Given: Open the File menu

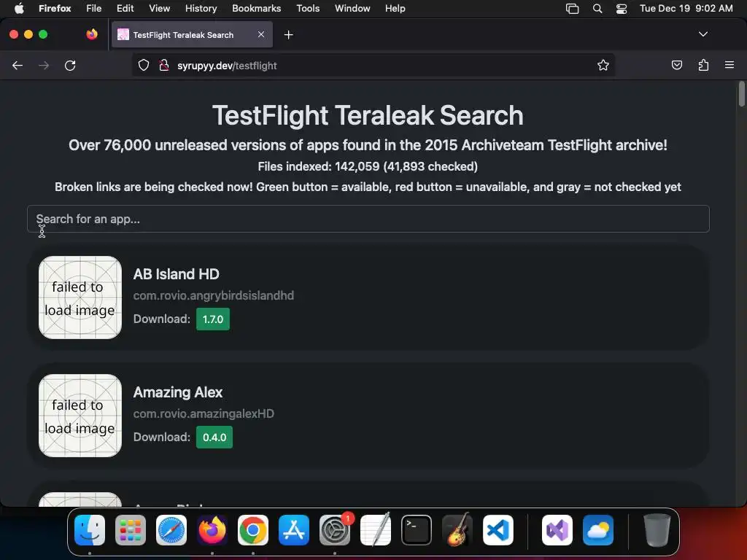Looking at the screenshot, I should [x=94, y=9].
